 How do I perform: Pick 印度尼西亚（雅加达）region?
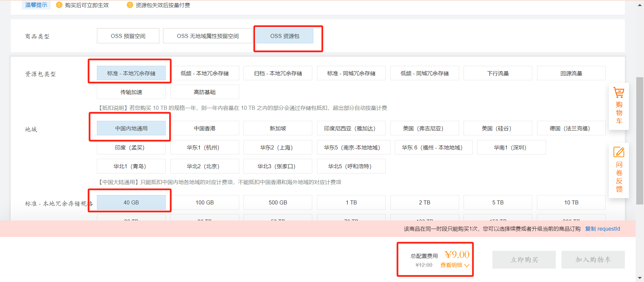351,128
